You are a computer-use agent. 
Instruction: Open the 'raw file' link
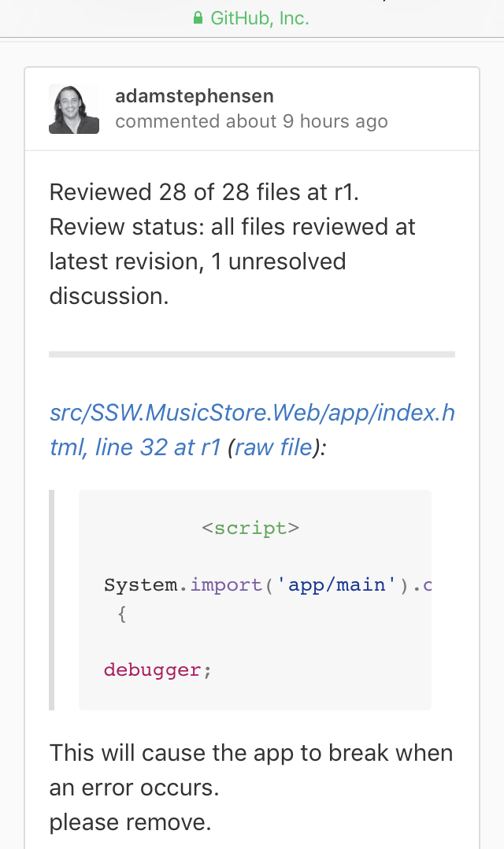(x=273, y=448)
